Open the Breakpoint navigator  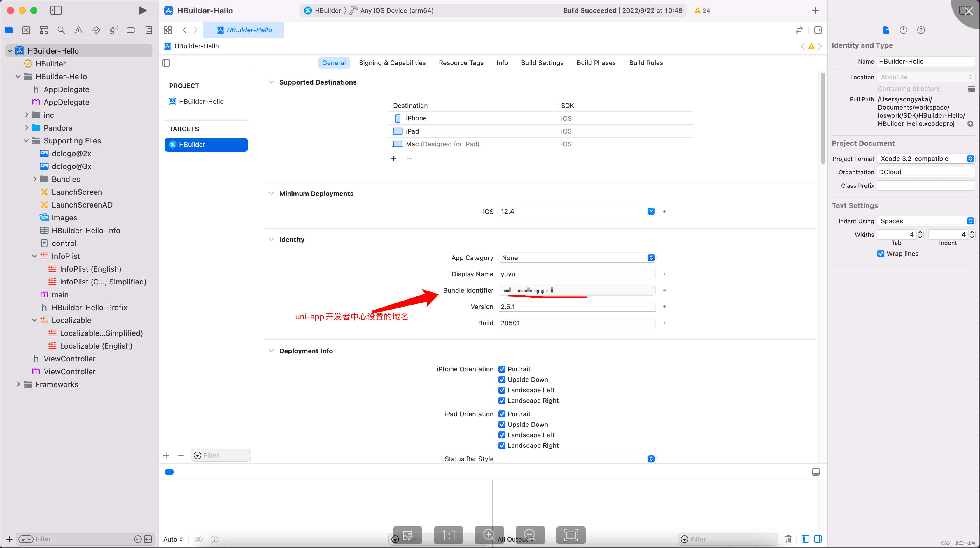pos(131,30)
